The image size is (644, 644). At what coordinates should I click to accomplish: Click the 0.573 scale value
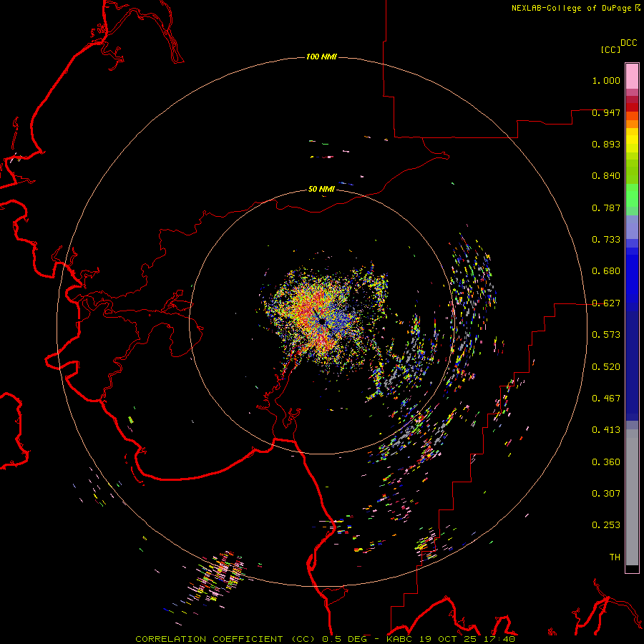[x=606, y=335]
